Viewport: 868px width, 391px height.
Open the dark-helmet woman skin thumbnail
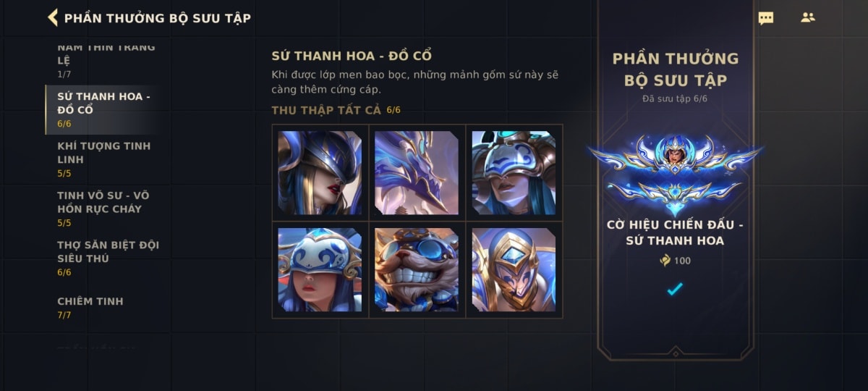pyautogui.click(x=320, y=173)
